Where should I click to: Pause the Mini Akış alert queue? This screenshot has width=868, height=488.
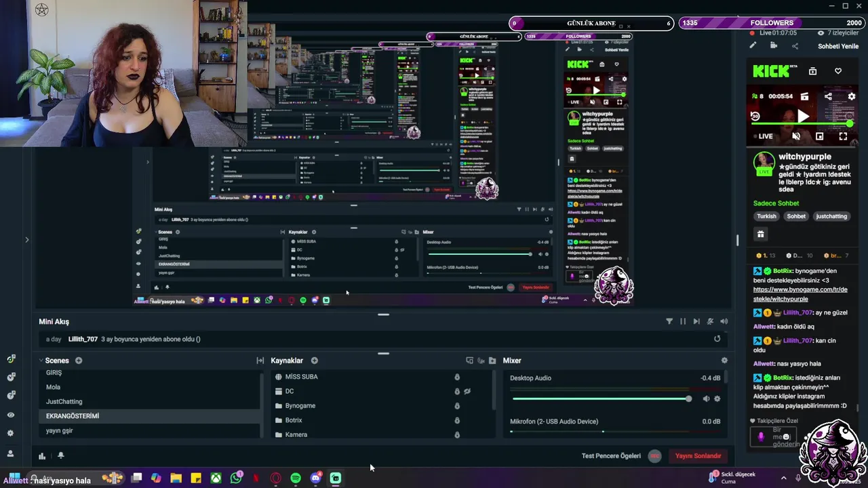[683, 321]
